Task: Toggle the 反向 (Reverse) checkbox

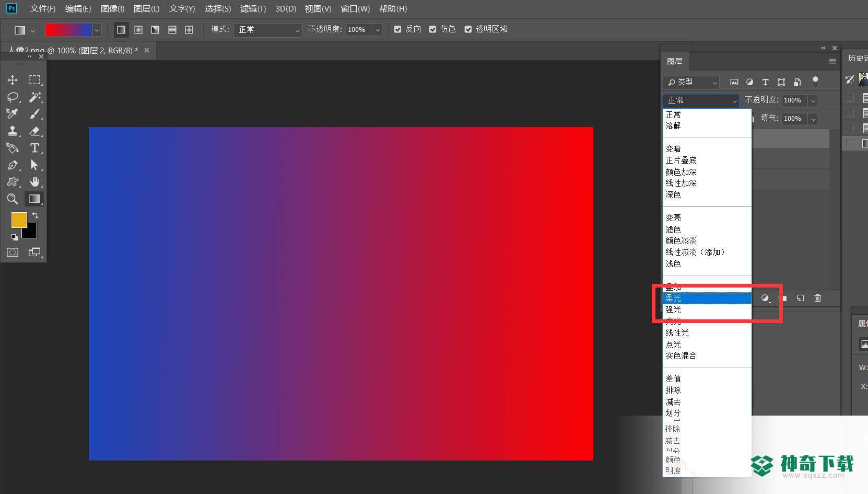Action: pyautogui.click(x=398, y=29)
